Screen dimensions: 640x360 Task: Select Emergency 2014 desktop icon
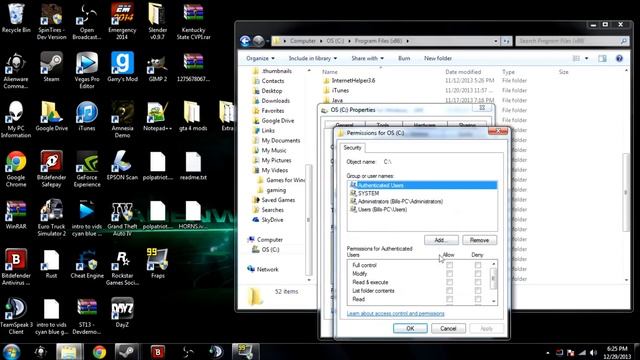point(122,21)
